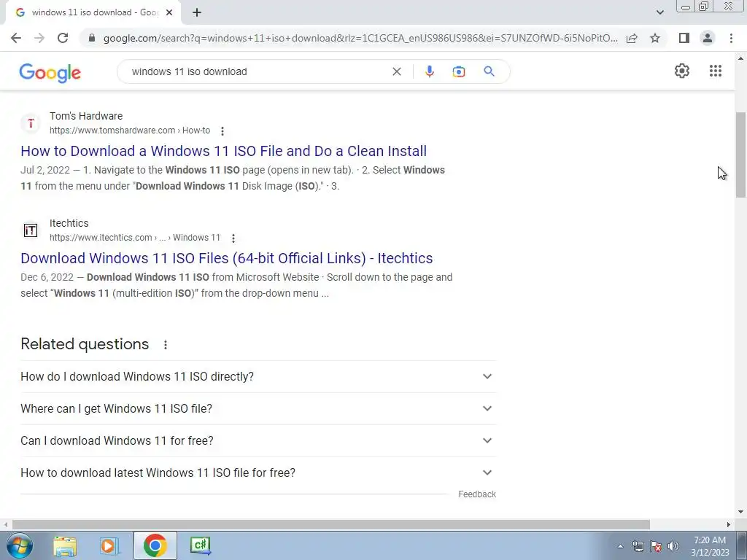The height and width of the screenshot is (560, 747).
Task: Open the taskbar clock showing 7:20 AM
Action: [710, 546]
